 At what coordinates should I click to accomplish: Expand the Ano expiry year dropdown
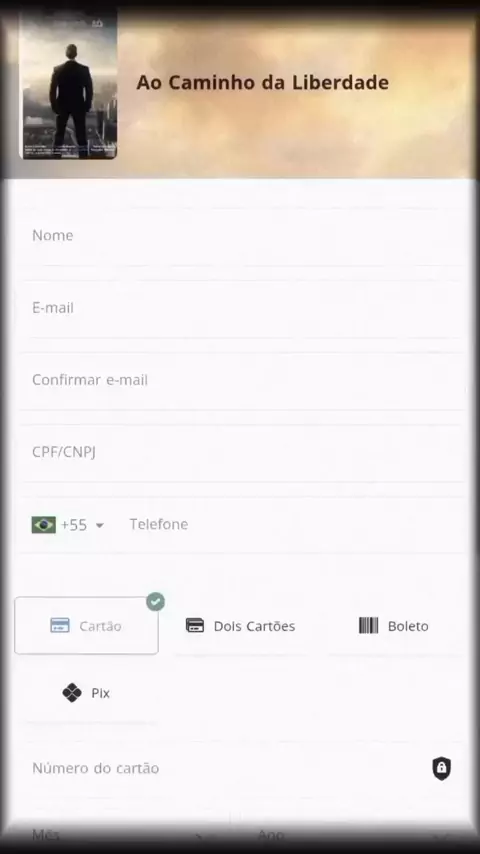coord(354,834)
